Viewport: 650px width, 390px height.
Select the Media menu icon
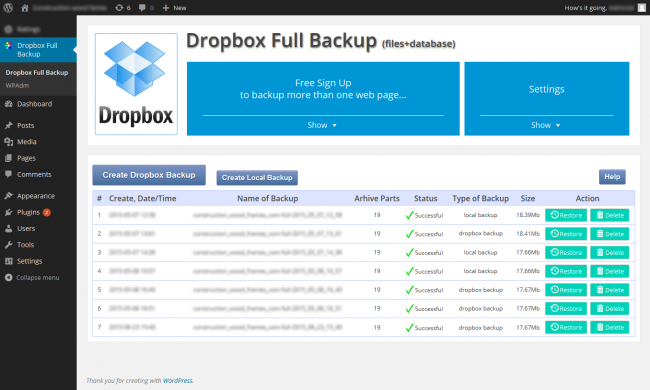pyautogui.click(x=9, y=142)
